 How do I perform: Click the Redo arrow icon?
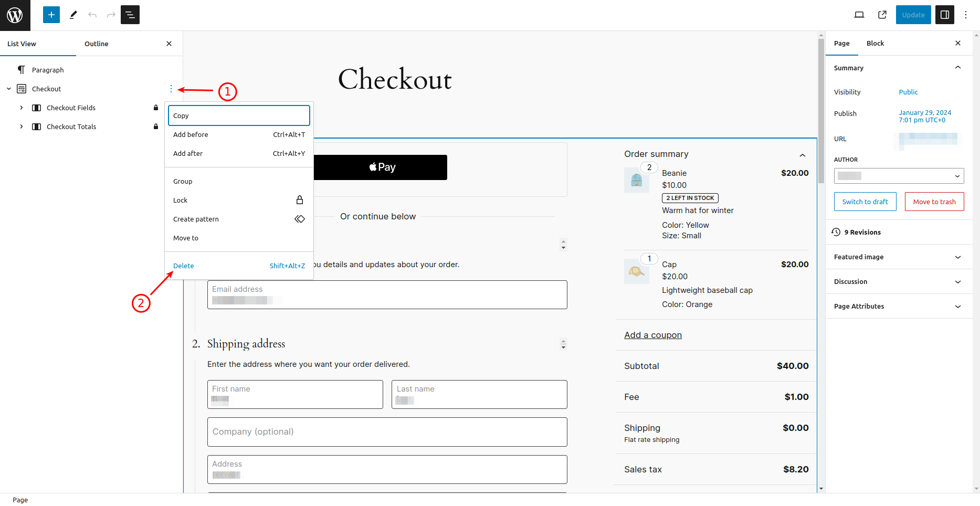coord(111,15)
